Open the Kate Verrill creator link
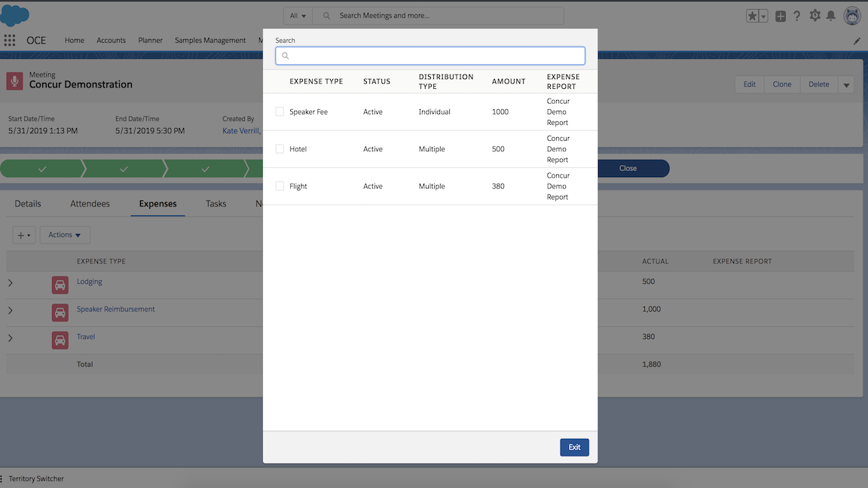Screen dimensions: 868x488 coord(241,130)
